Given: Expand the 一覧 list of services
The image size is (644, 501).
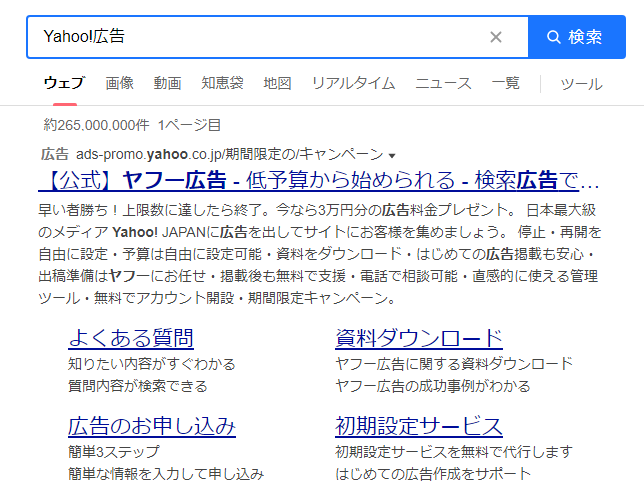Looking at the screenshot, I should pos(506,83).
